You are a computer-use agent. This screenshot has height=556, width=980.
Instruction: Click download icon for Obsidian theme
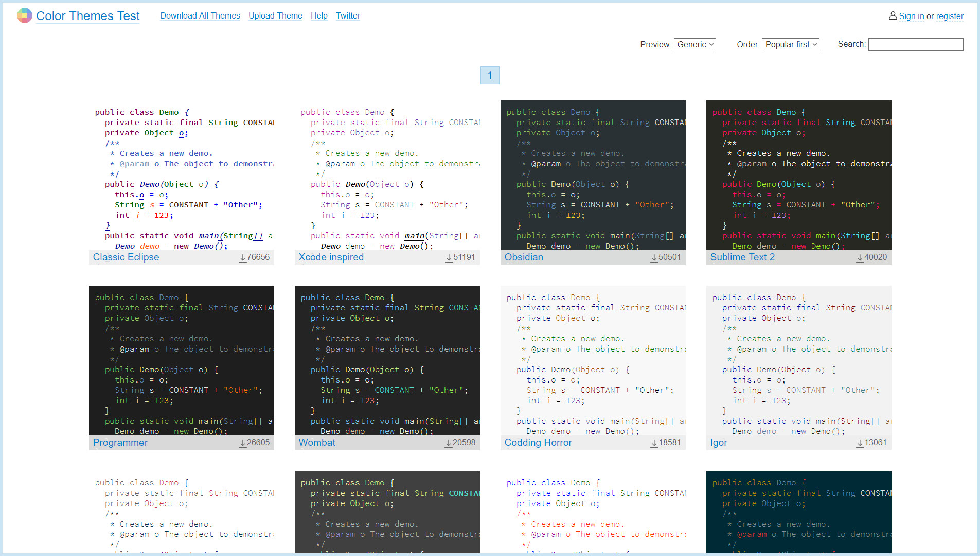pos(654,258)
